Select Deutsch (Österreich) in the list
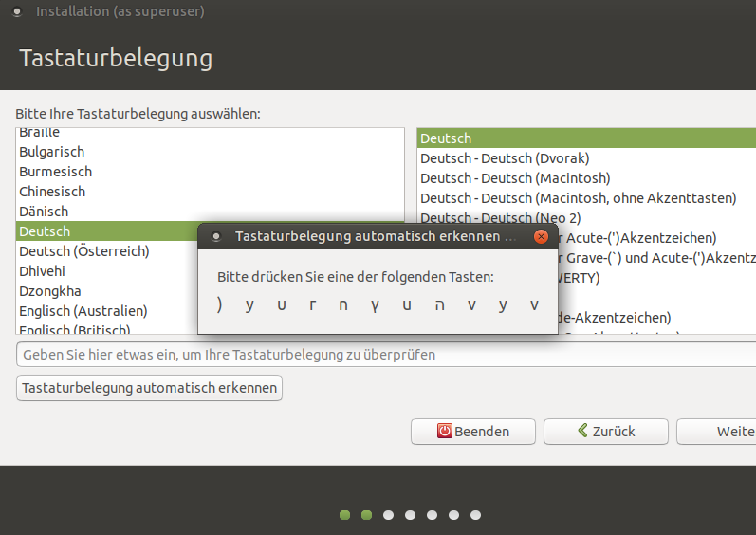756x535 pixels. pyautogui.click(x=84, y=251)
